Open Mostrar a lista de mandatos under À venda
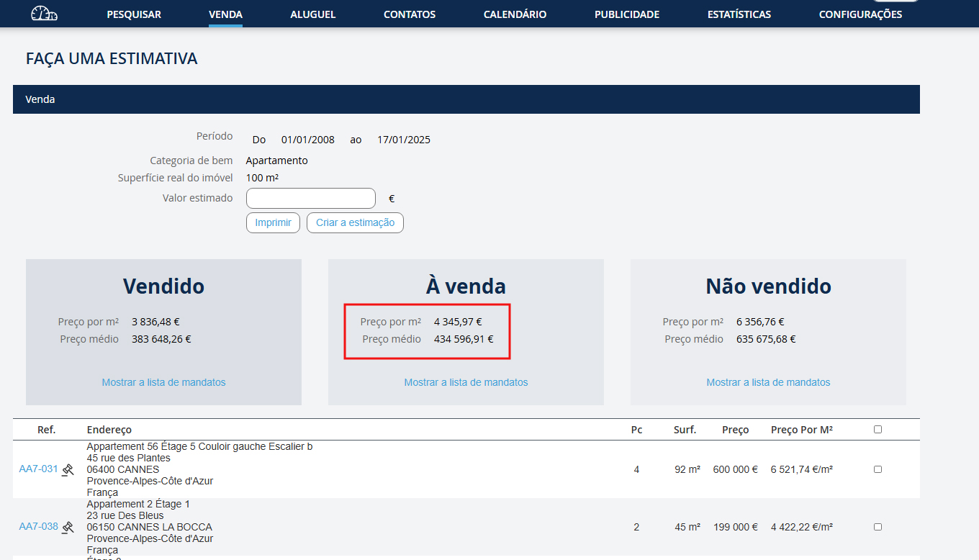 point(466,382)
